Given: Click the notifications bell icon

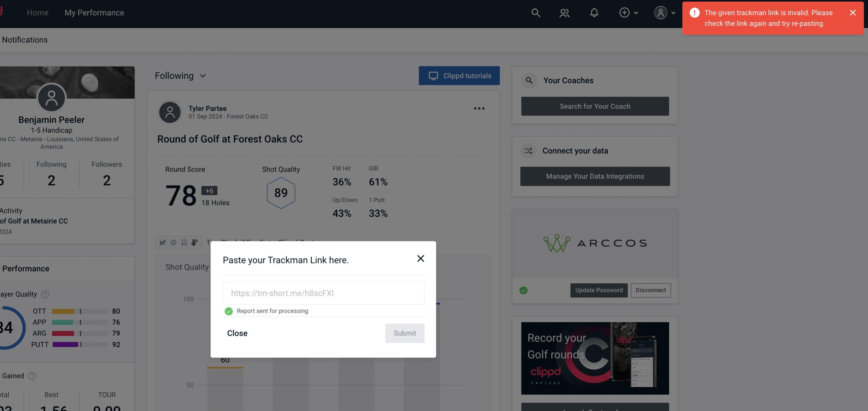Looking at the screenshot, I should (595, 12).
